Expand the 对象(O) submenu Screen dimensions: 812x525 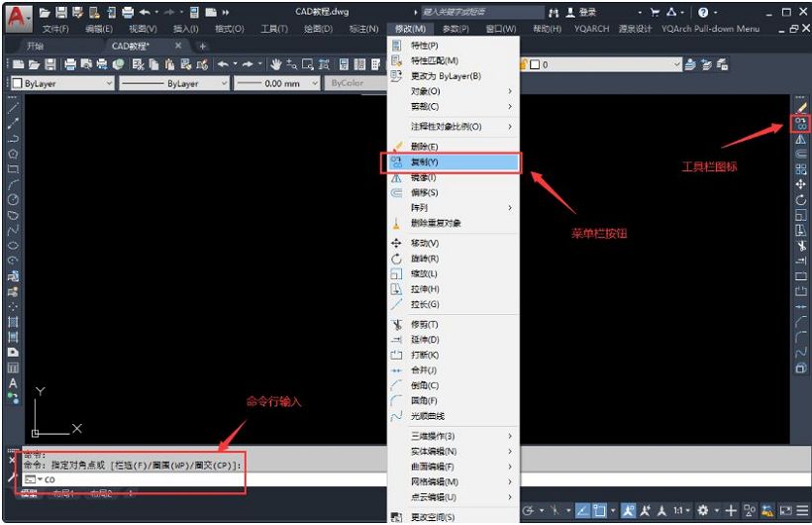coord(454,91)
